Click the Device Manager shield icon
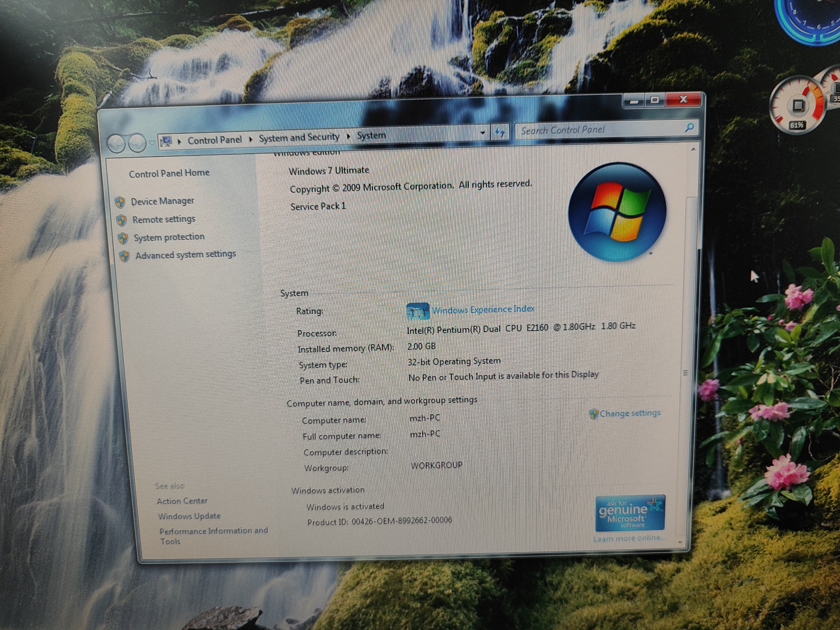Screen dimensions: 840x630 coord(120,202)
